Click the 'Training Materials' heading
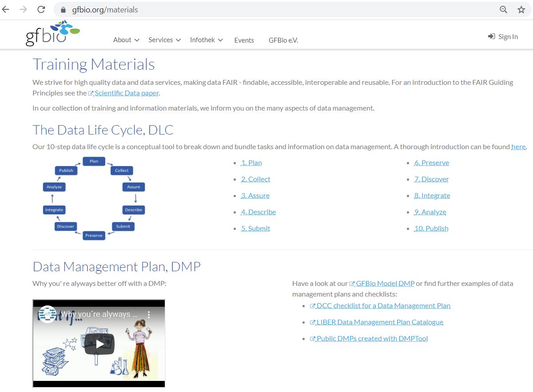 tap(94, 64)
